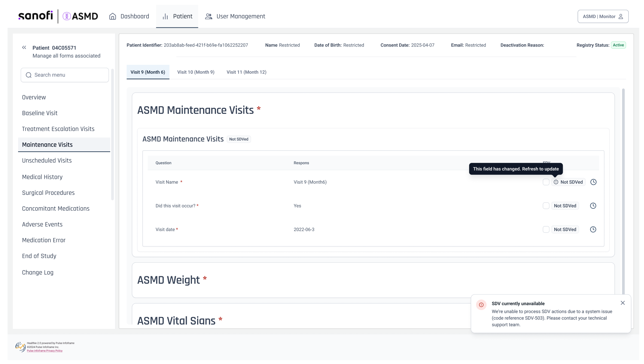Image resolution: width=644 pixels, height=364 pixels.
Task: Open Medication Error section
Action: click(44, 240)
